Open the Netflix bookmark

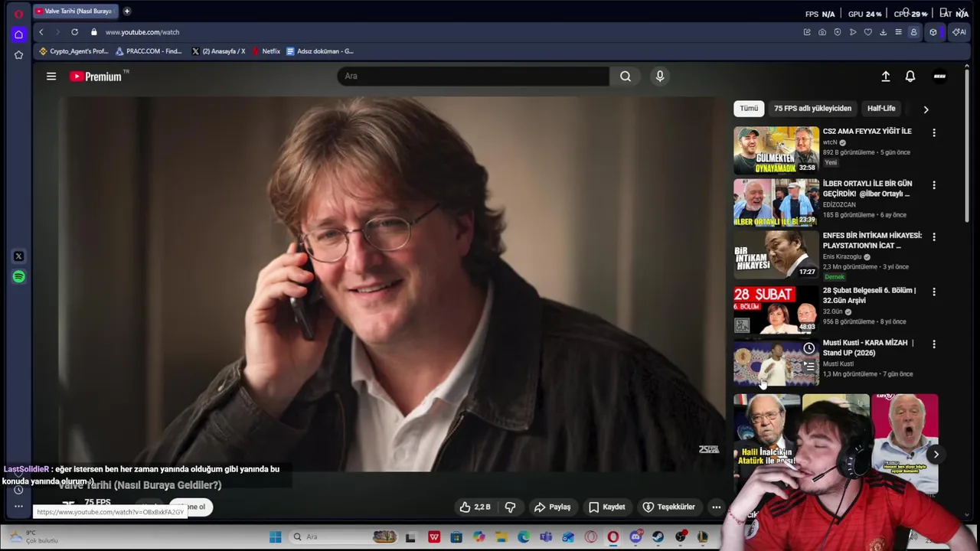(266, 51)
